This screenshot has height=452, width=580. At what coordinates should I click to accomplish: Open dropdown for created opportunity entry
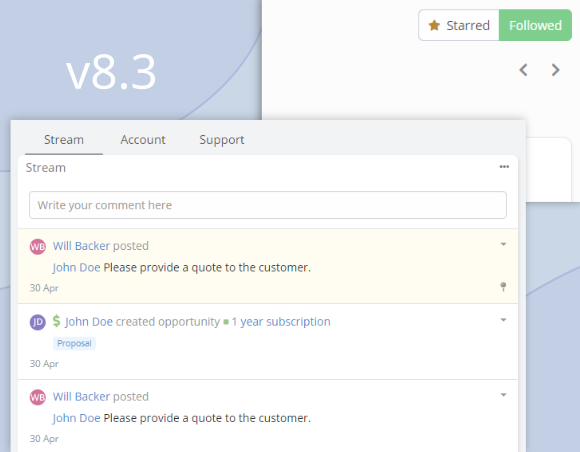[503, 320]
